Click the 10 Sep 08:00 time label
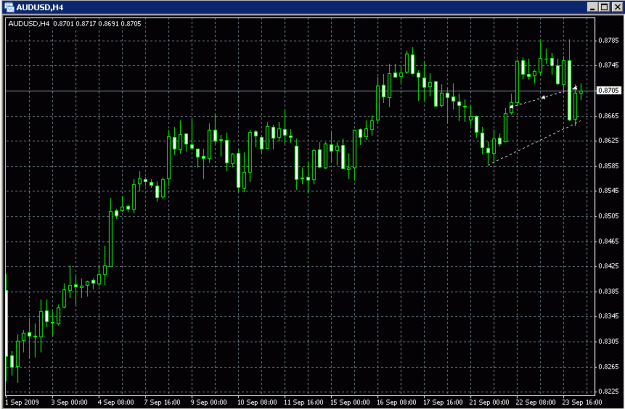This screenshot has width=625, height=409. pos(257,402)
